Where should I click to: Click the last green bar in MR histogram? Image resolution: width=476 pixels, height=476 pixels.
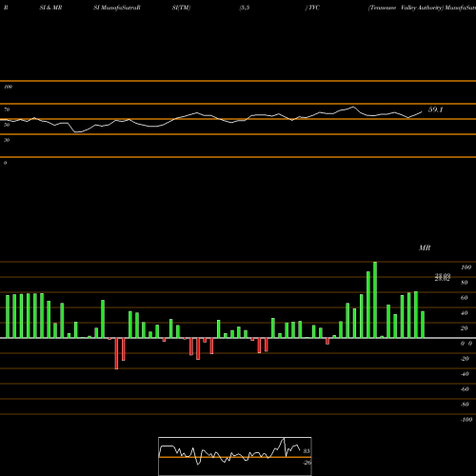pyautogui.click(x=423, y=325)
